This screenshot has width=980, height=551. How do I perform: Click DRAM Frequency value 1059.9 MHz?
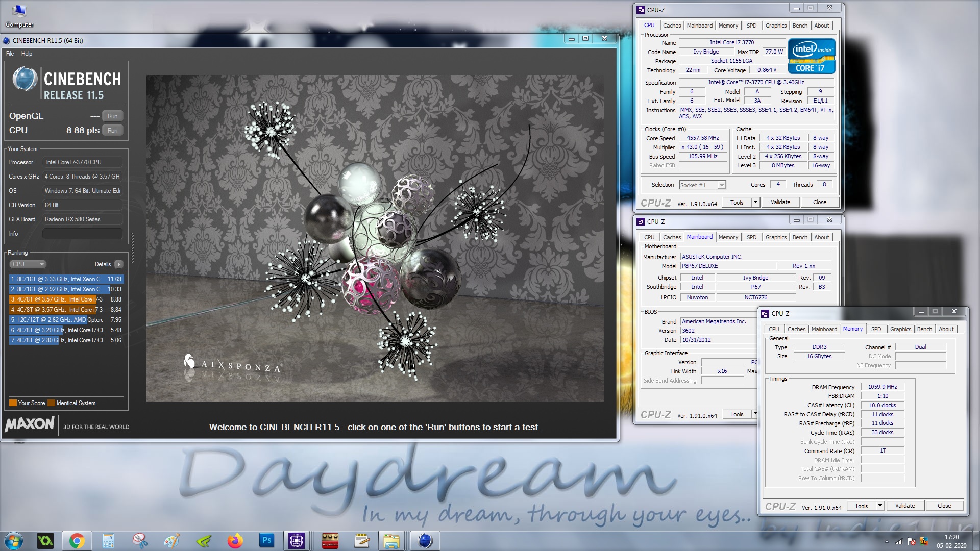[x=883, y=387]
